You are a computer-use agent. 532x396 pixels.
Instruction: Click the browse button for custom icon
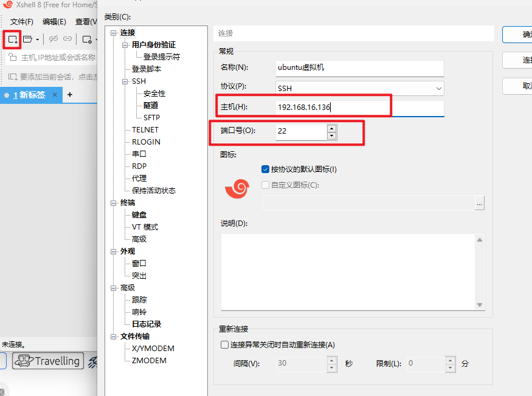point(480,203)
